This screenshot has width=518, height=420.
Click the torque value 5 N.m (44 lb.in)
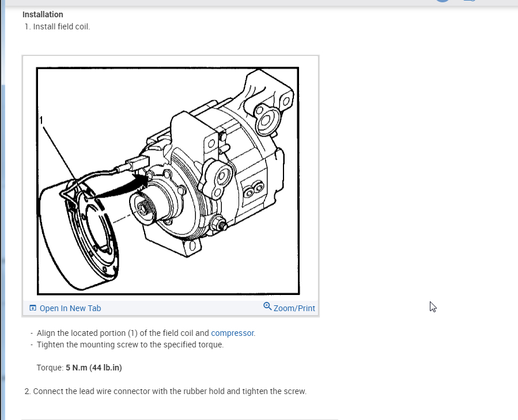pos(94,368)
